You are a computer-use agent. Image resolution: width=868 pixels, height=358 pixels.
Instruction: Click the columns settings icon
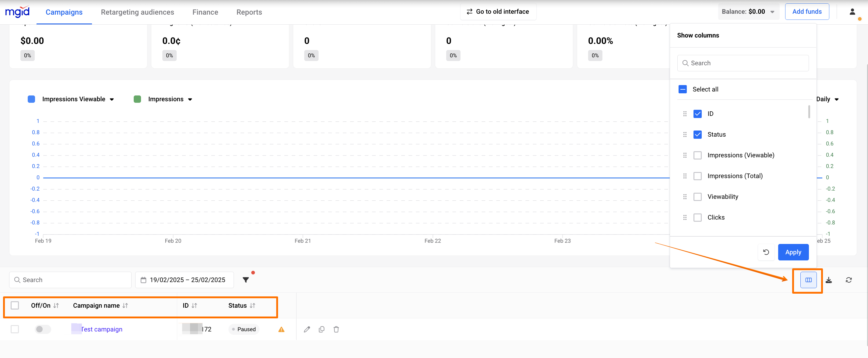pyautogui.click(x=808, y=280)
